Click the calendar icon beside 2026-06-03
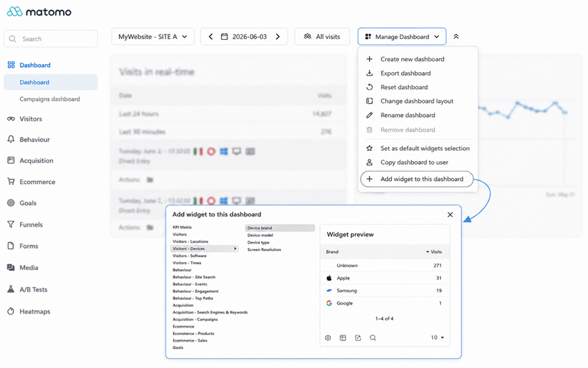This screenshot has width=588, height=368. [224, 36]
